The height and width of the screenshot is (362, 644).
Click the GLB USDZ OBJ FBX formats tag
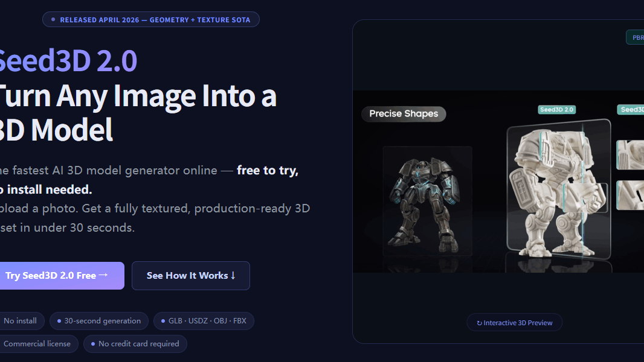(204, 320)
